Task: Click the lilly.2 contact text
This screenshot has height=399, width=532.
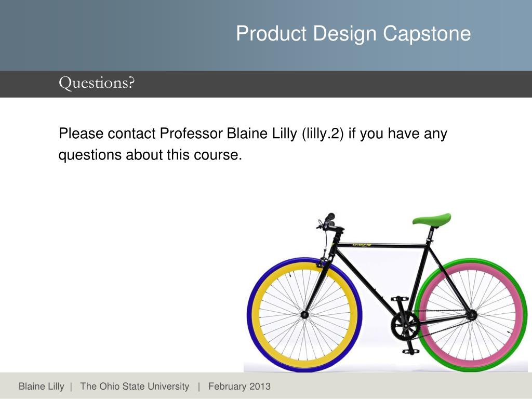Action: (322, 134)
